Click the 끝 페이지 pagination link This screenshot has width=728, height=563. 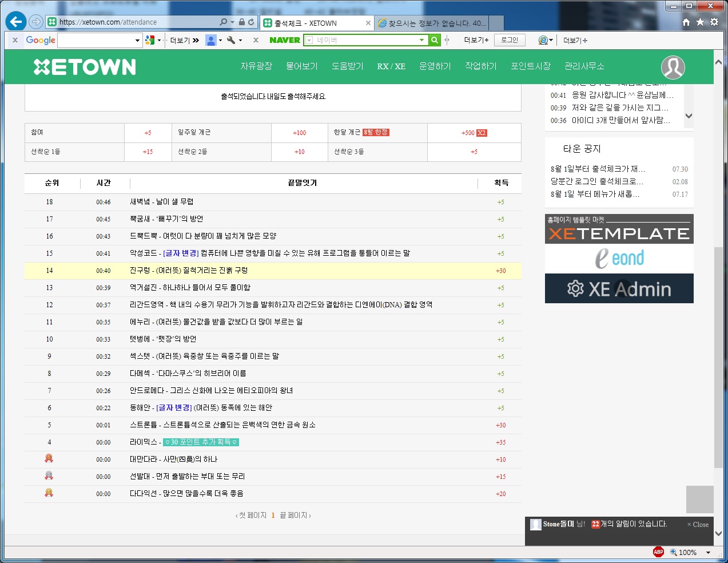point(295,516)
